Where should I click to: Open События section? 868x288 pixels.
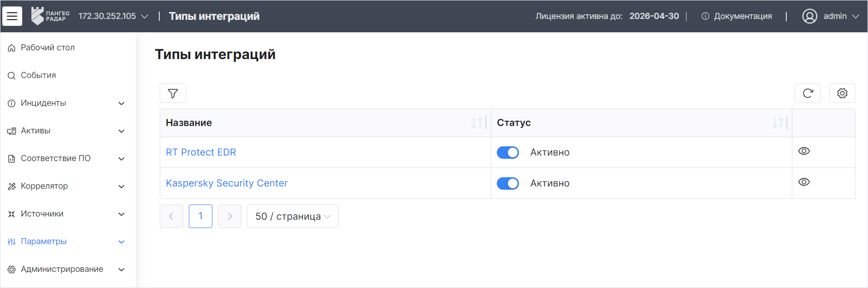click(x=38, y=75)
